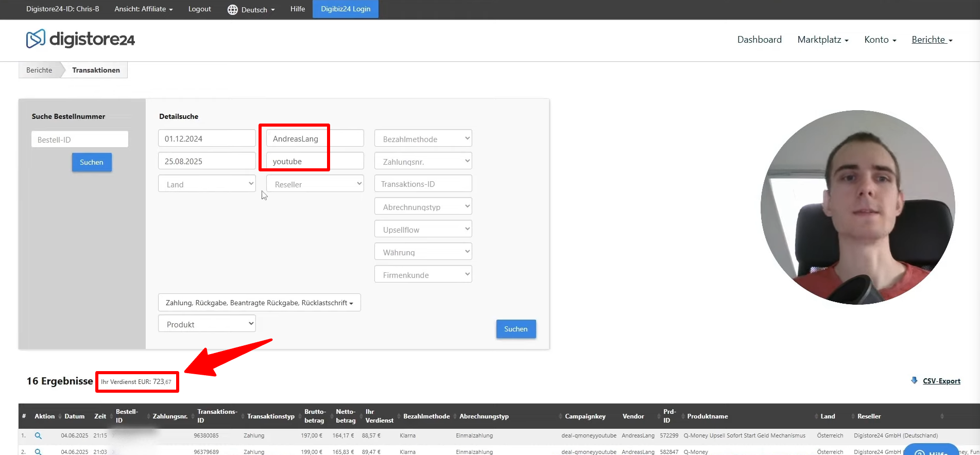Screen dimensions: 980x455
Task: Open the Hilfe chat bubble widget
Action: [x=931, y=450]
